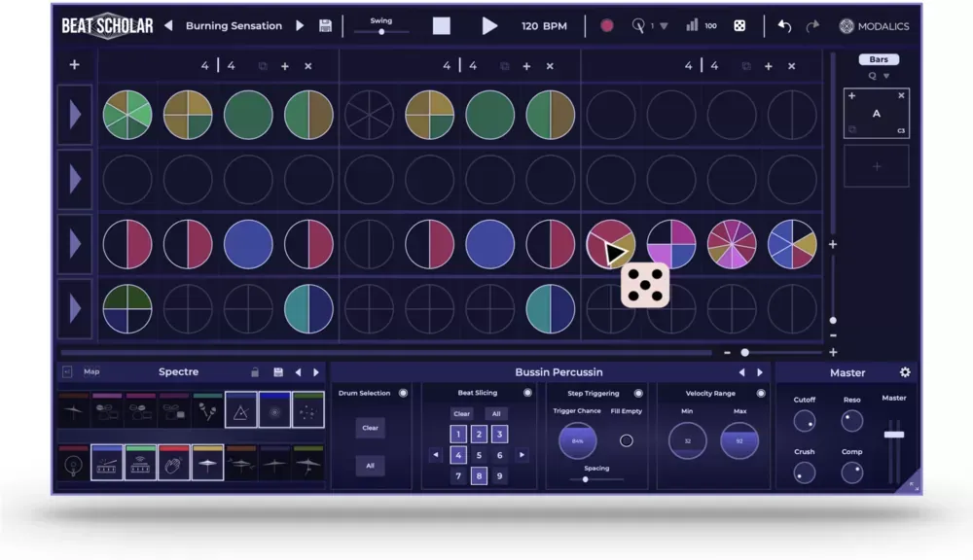Save the Spectre drum kit
973x560 pixels.
(278, 372)
